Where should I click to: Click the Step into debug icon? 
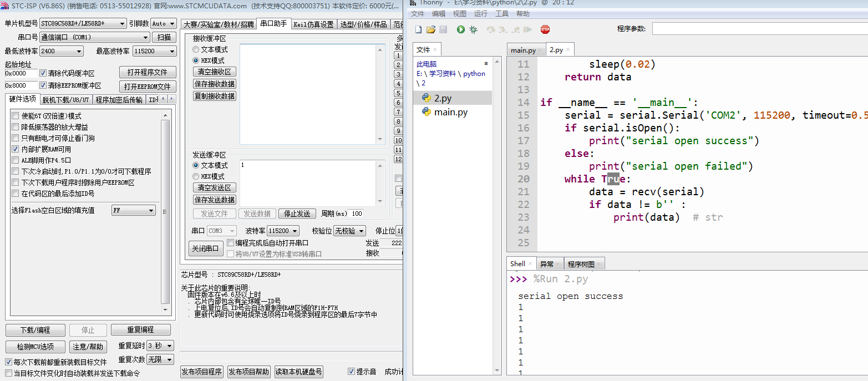(x=502, y=29)
